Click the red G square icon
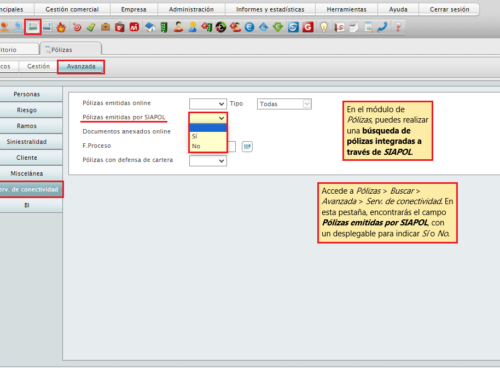This screenshot has width=500, height=383. pos(308,27)
